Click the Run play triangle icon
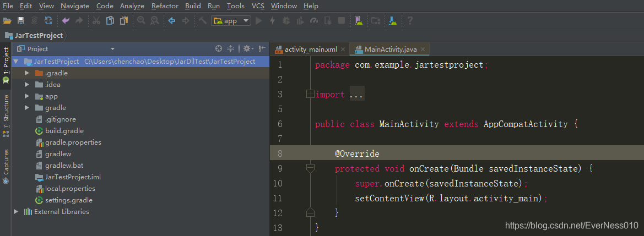644x236 pixels. click(x=259, y=20)
